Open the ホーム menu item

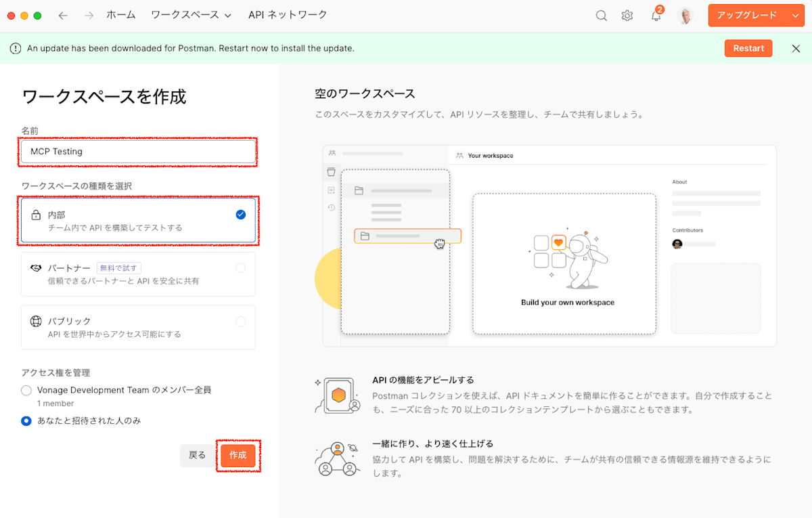[x=121, y=15]
